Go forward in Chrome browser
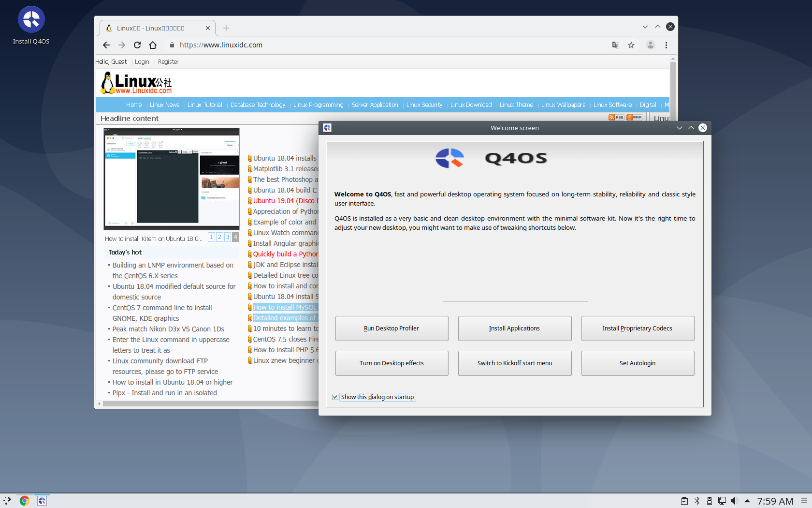 [122, 45]
